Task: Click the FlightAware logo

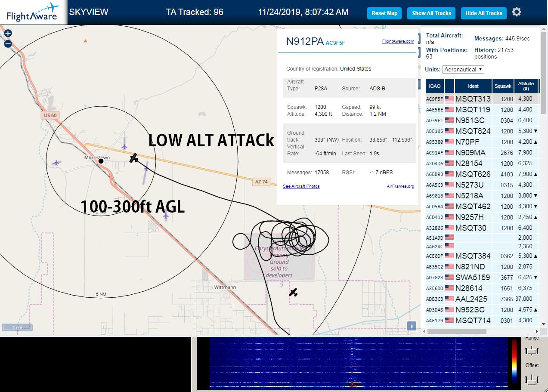Action: (33, 12)
